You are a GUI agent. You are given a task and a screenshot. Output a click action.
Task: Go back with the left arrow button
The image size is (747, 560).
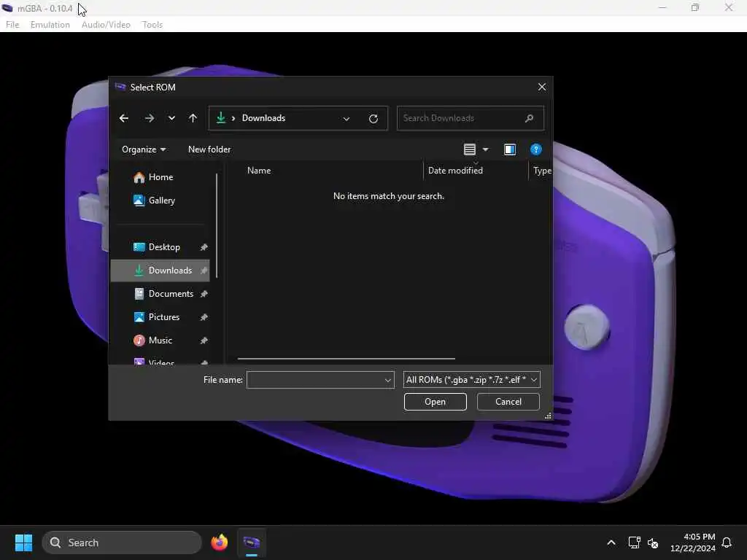(124, 118)
